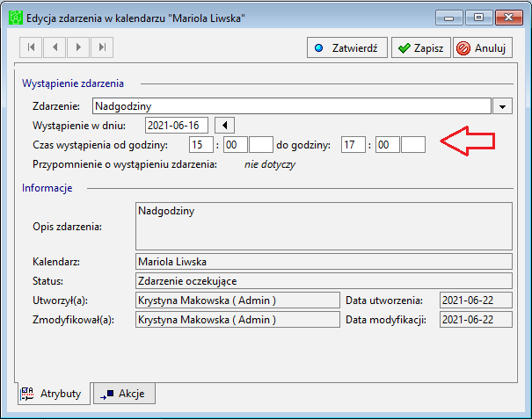Go to previous record arrow

55,47
